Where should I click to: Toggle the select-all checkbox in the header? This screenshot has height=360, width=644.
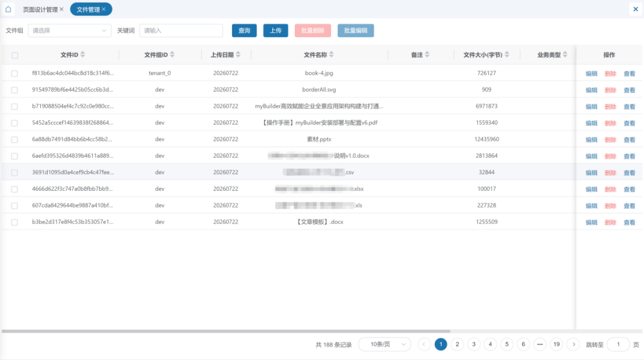click(x=15, y=55)
